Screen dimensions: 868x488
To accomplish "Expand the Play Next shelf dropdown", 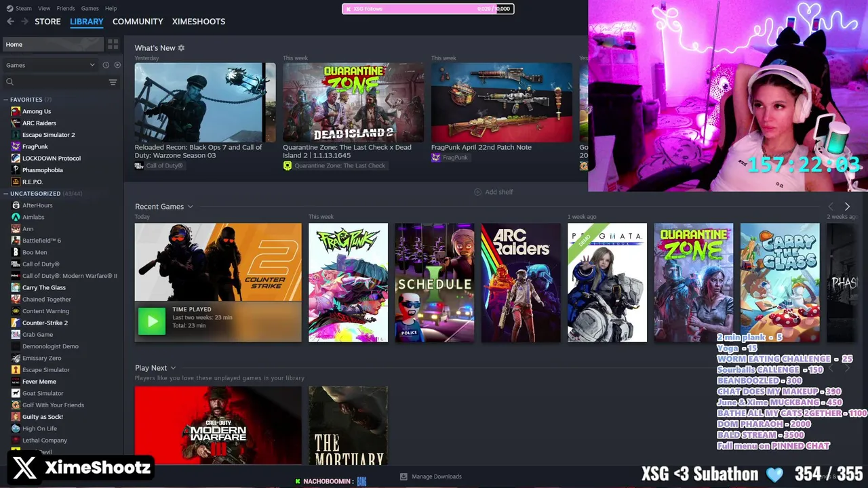I will [x=173, y=368].
